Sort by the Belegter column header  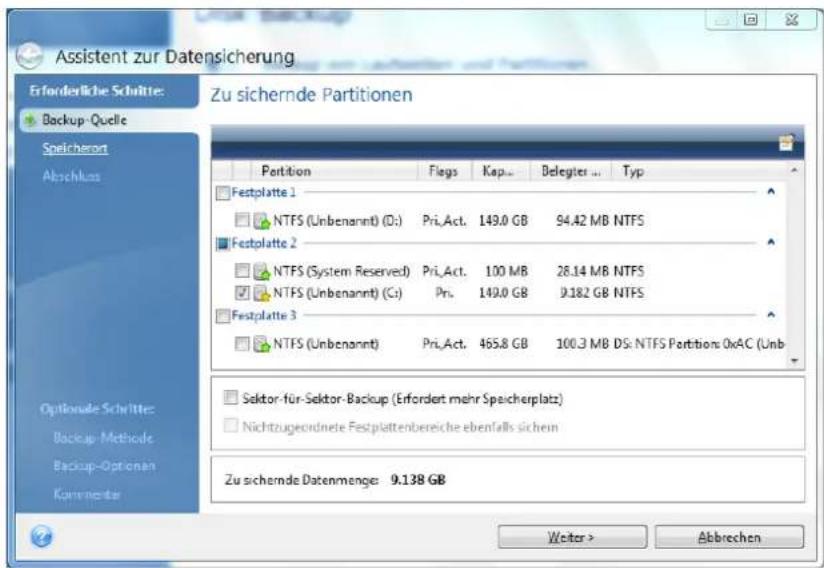(571, 171)
